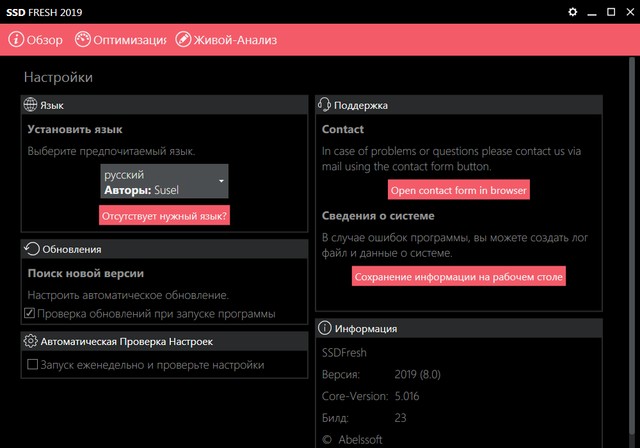Click the gear icon beside Автоматическая Проверка Настроек
The image size is (640, 448).
pos(30,342)
